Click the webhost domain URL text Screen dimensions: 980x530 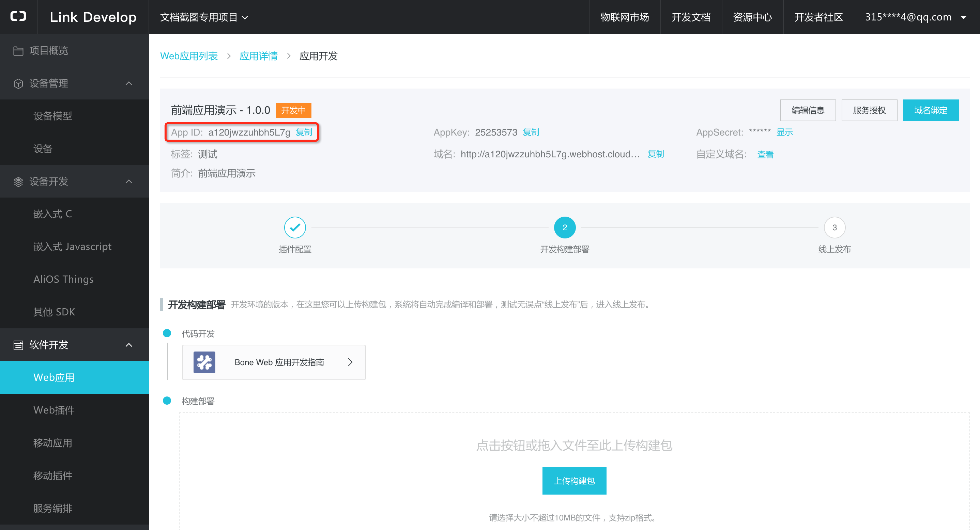tap(550, 154)
